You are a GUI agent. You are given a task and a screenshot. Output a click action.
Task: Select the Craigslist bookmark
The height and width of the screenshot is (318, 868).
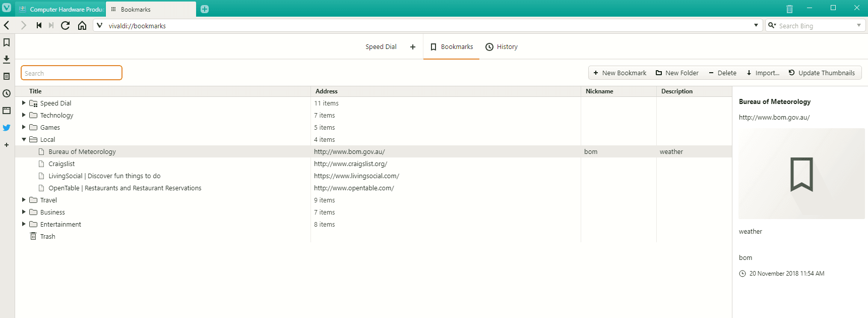61,164
